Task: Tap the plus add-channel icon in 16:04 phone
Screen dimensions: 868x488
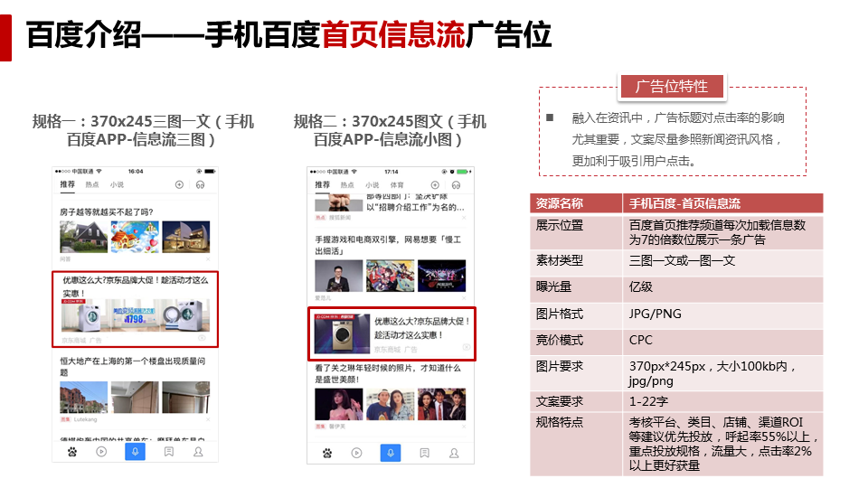Action: [x=179, y=184]
